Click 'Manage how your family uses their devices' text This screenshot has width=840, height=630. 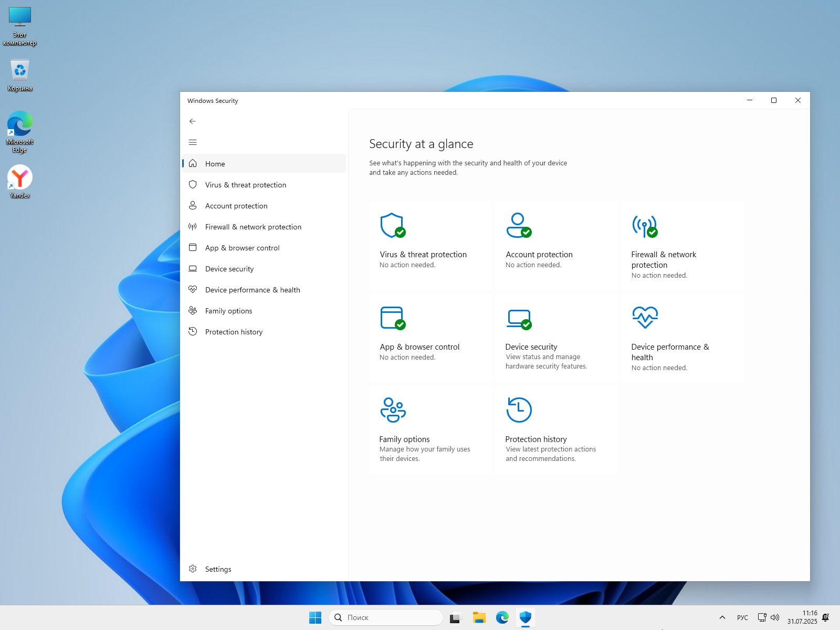tap(425, 454)
